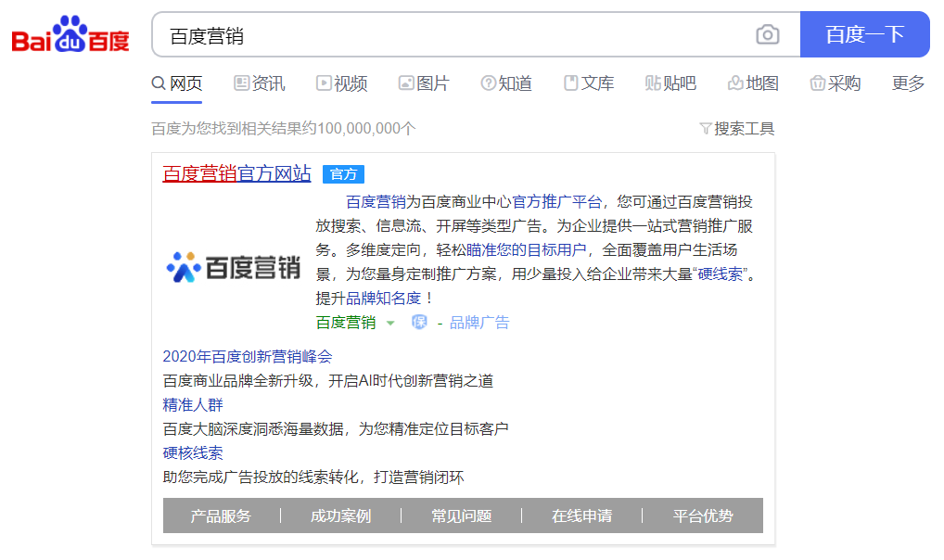The image size is (944, 560).
Task: Click 硬线索 highlighted link
Action: point(720,274)
